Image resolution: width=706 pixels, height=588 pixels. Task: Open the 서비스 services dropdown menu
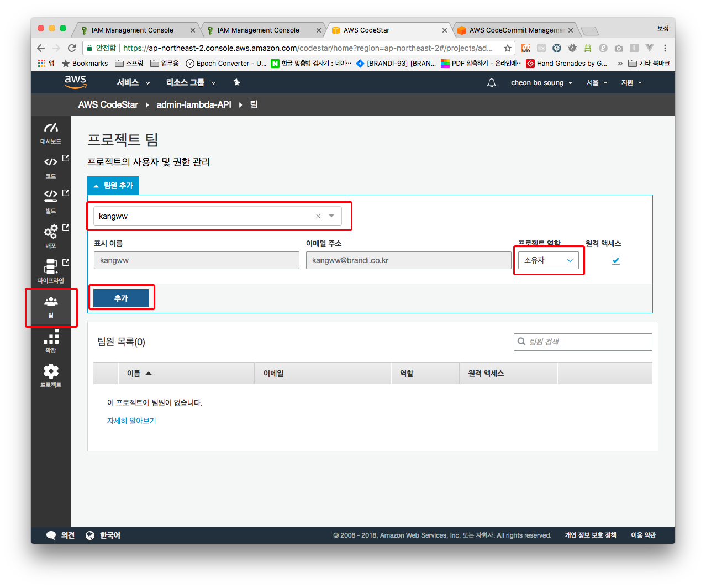tap(133, 83)
